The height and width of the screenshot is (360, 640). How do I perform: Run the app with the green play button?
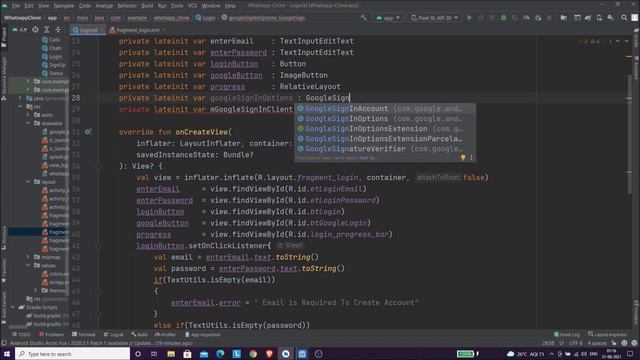[469, 18]
